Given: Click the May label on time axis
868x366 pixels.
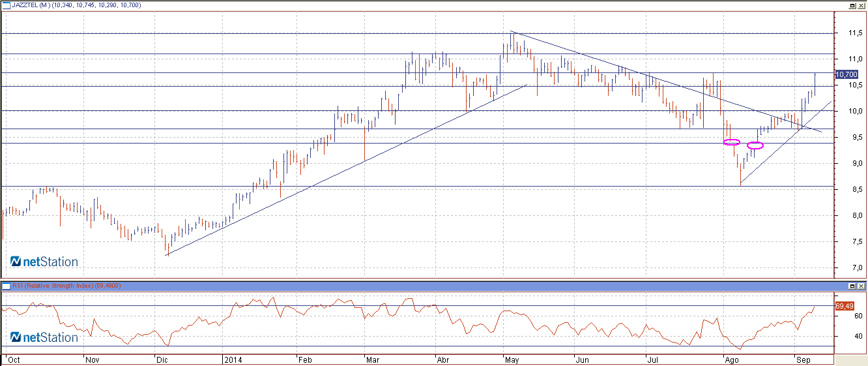Looking at the screenshot, I should tap(512, 359).
